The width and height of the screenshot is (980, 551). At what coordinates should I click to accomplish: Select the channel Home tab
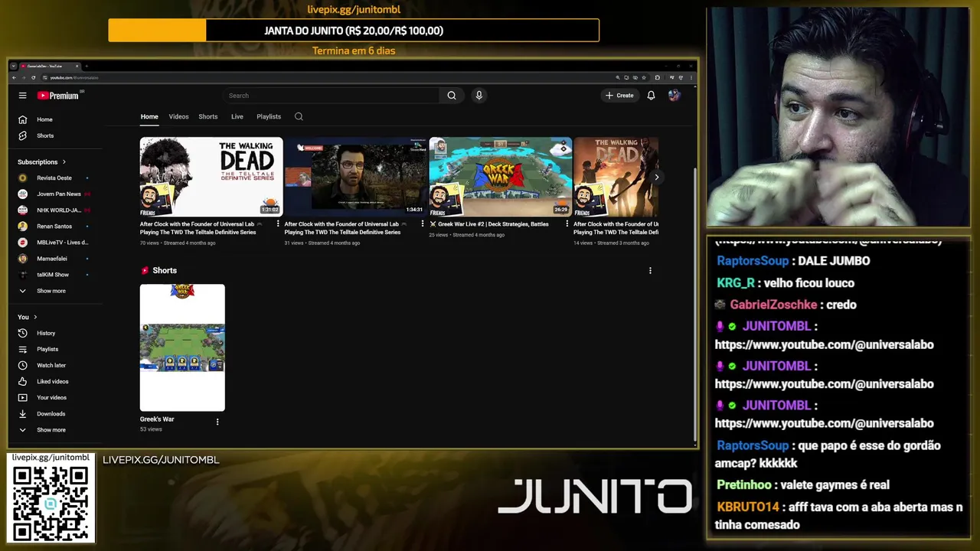click(149, 116)
